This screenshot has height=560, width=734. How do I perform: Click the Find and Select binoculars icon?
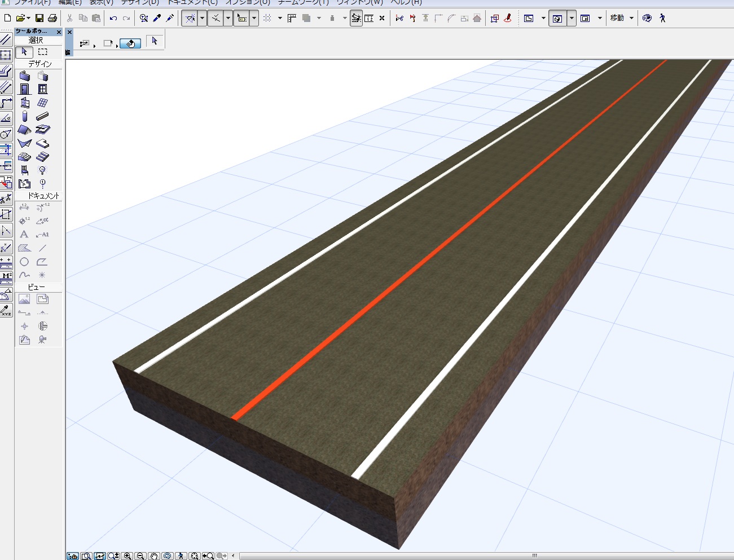point(144,19)
